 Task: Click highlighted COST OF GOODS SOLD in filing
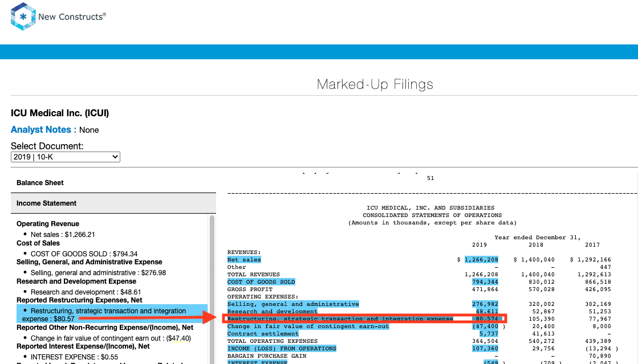[261, 282]
